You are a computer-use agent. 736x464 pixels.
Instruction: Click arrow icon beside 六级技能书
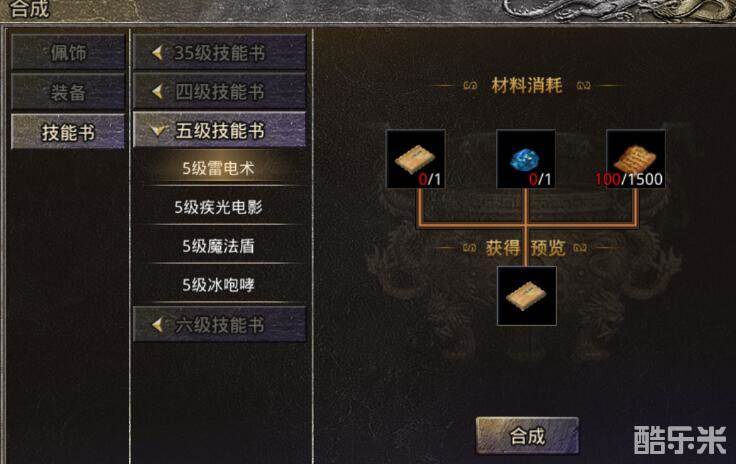[158, 324]
